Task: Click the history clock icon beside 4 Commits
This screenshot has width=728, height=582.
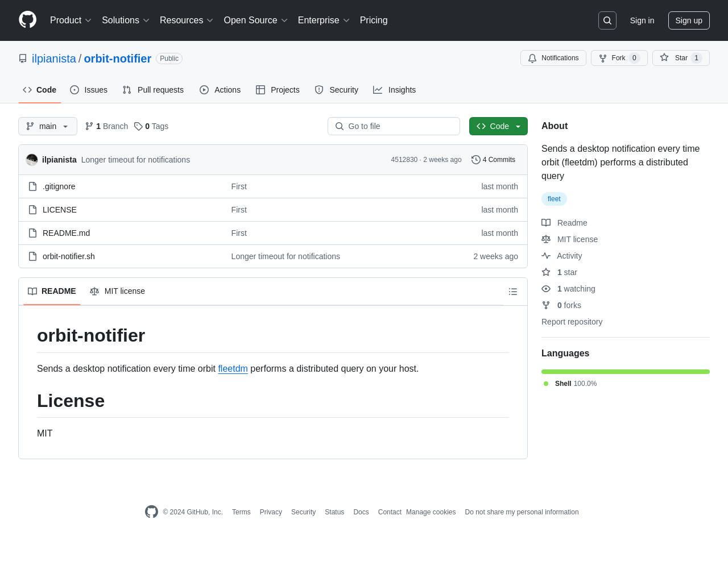Action: pyautogui.click(x=476, y=160)
